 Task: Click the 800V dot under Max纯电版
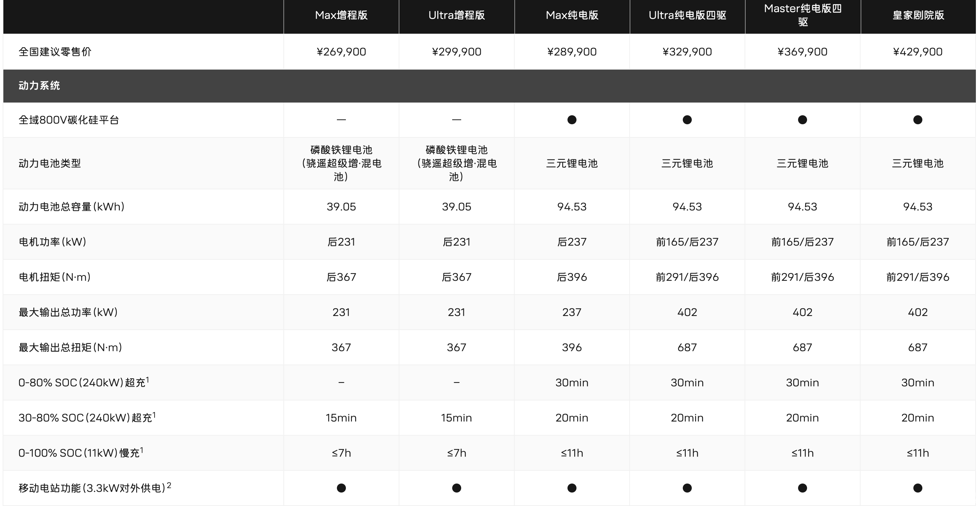click(x=572, y=120)
